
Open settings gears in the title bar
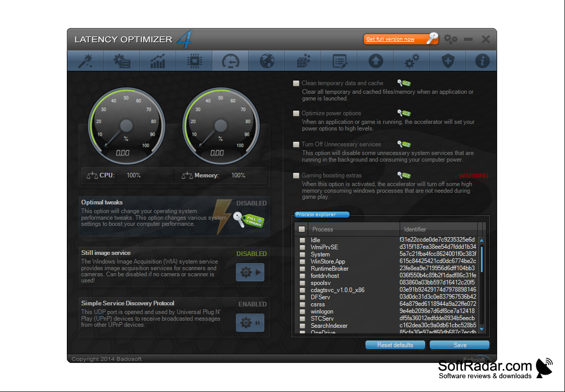point(450,39)
